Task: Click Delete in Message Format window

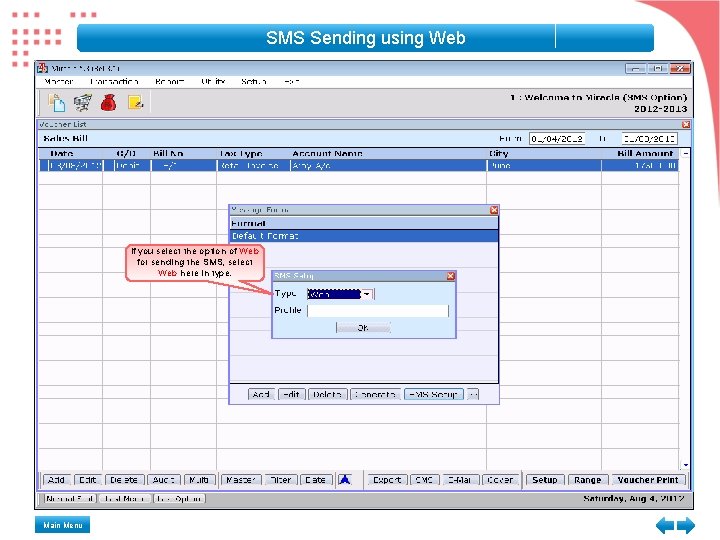Action: pyautogui.click(x=327, y=394)
